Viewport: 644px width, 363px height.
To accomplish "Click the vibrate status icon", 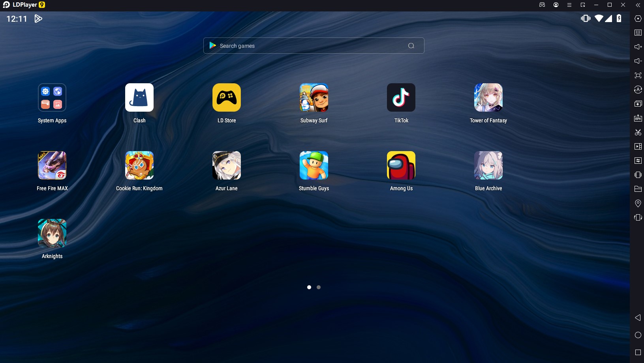I will coord(586,18).
